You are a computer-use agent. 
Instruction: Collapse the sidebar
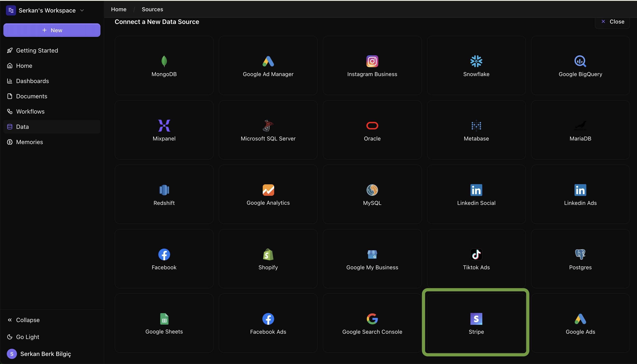52,320
